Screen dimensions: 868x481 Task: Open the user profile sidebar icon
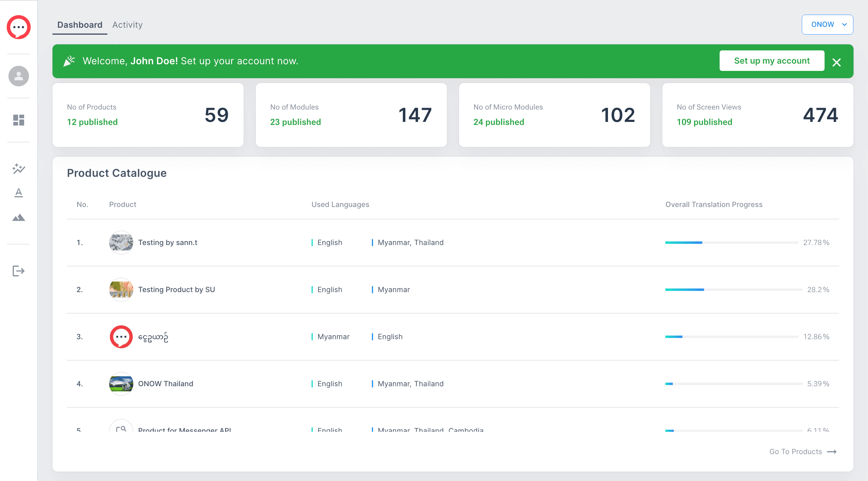18,76
